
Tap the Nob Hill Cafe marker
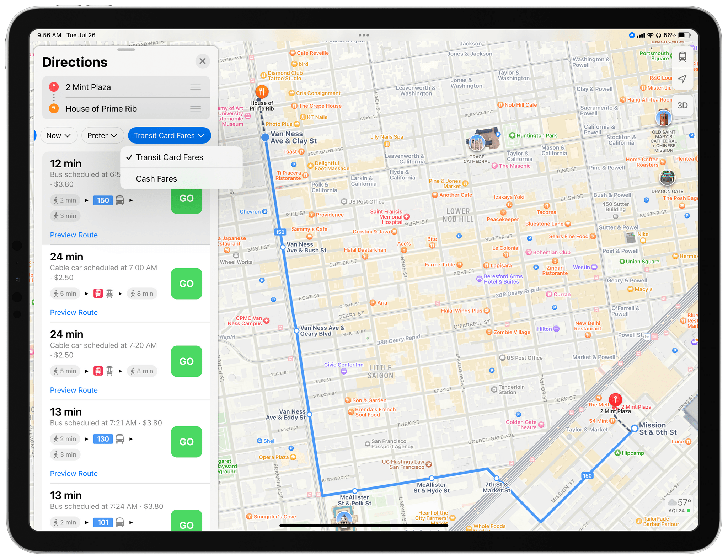[x=500, y=105]
